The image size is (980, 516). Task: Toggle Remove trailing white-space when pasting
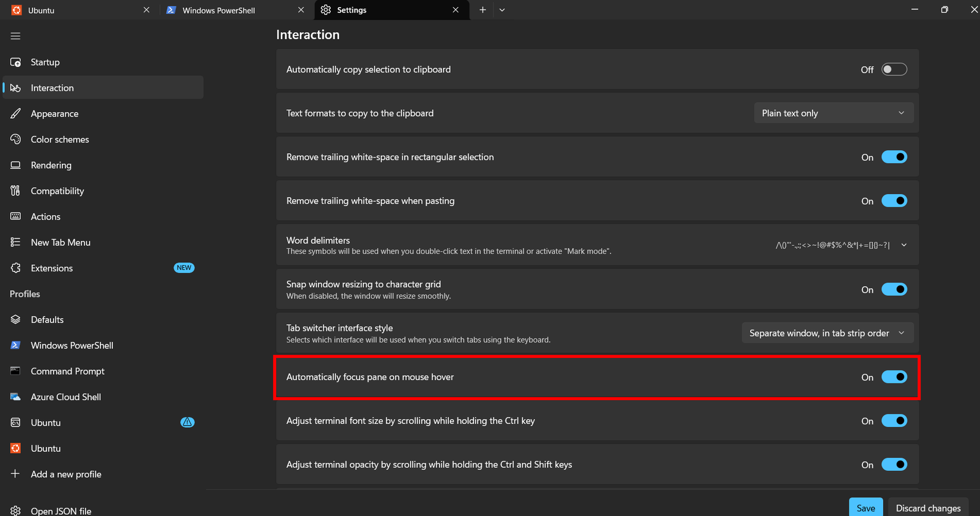[x=894, y=201]
